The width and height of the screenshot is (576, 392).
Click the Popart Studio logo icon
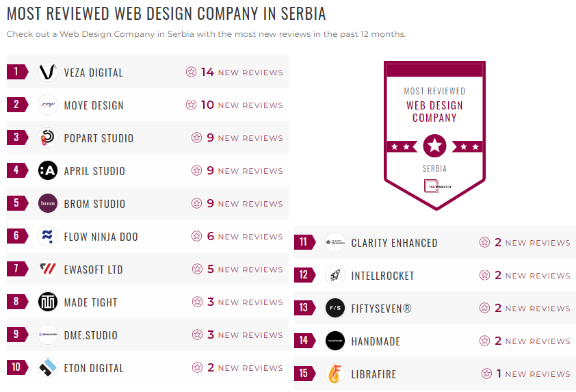[48, 138]
